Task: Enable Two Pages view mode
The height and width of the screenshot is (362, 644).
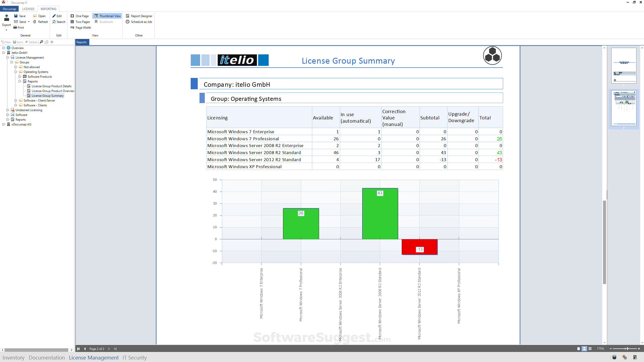Action: click(80, 22)
